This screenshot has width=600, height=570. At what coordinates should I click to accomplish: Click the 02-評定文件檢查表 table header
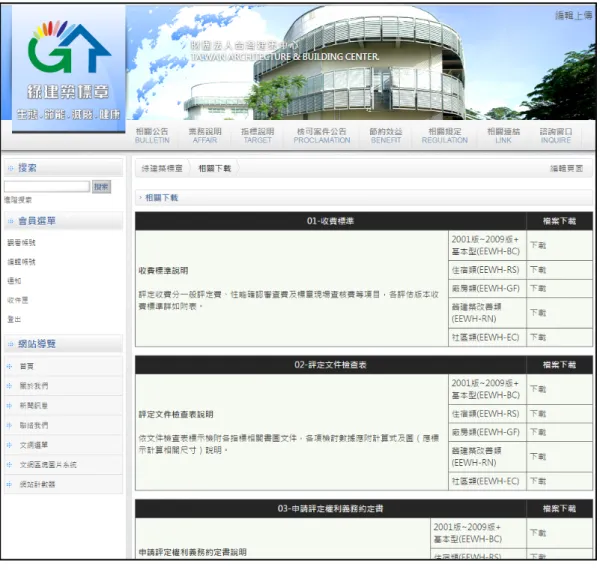(x=330, y=365)
